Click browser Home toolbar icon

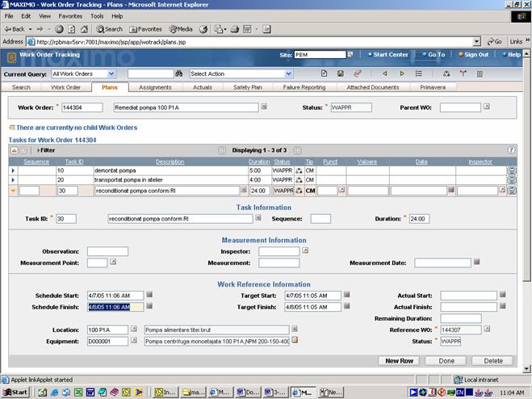84,29
